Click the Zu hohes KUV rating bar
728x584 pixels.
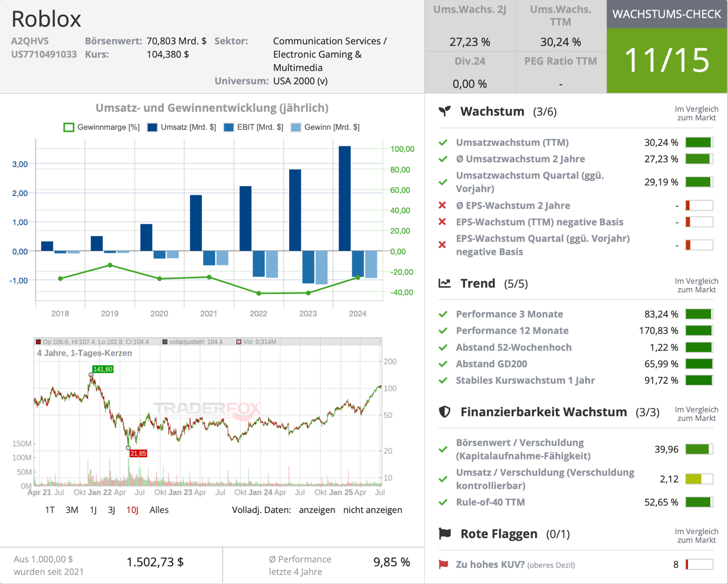coord(699,565)
